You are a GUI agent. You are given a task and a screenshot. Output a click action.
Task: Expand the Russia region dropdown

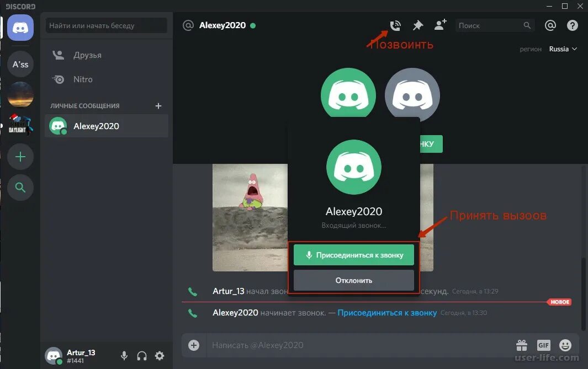coord(563,49)
